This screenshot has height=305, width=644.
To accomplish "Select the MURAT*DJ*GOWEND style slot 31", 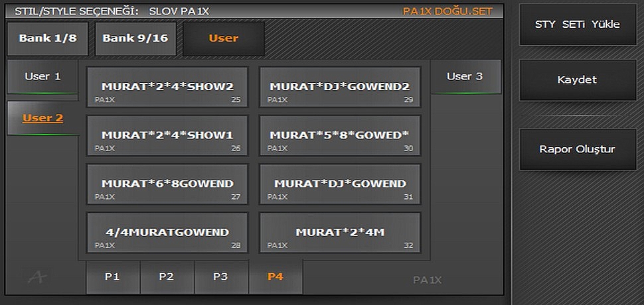I will click(x=339, y=184).
